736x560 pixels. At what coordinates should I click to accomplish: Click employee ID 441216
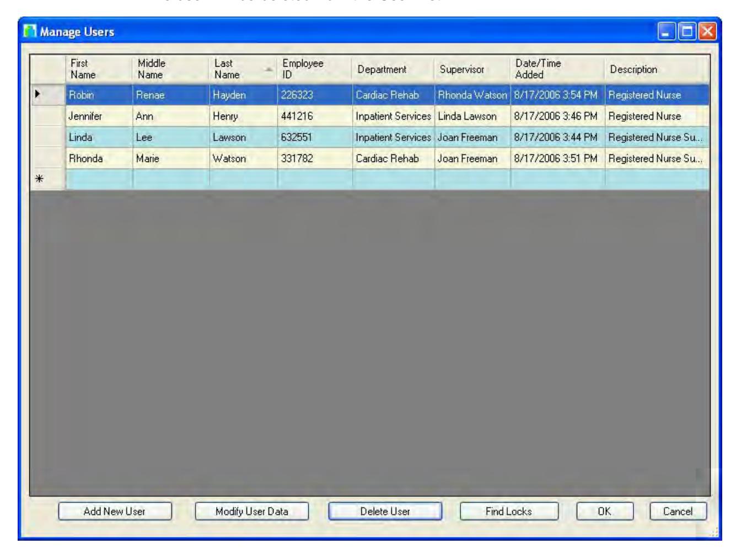pyautogui.click(x=315, y=116)
